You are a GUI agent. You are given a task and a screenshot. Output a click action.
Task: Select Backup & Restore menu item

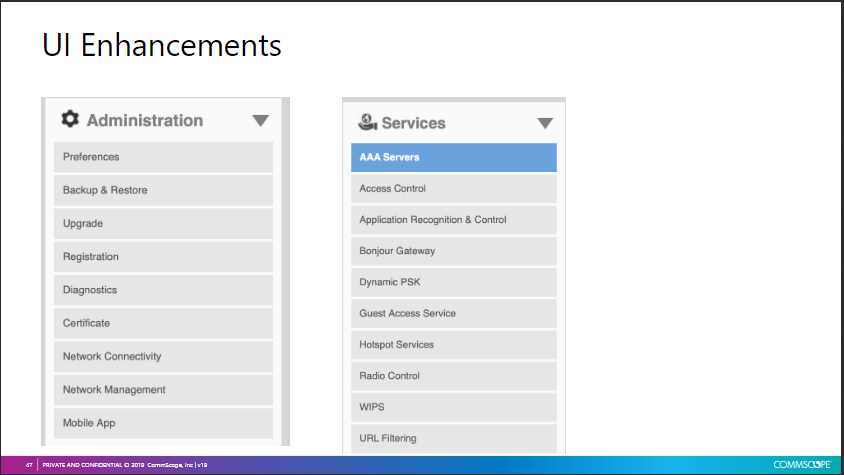(x=163, y=190)
